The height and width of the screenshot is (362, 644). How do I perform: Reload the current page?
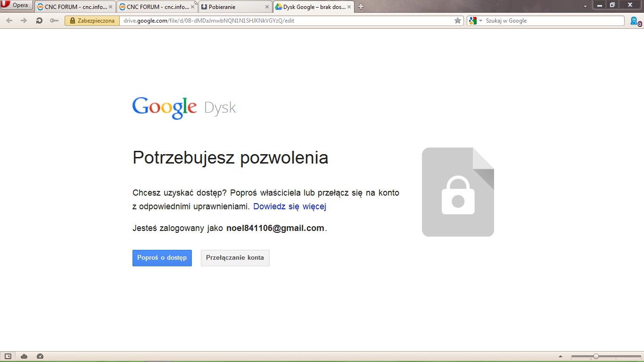click(x=39, y=21)
